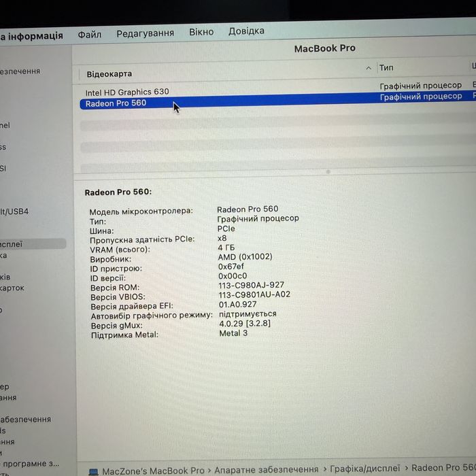The height and width of the screenshot is (476, 476).
Task: Go to MacZone's MacBook Pro in path bar
Action: click(153, 471)
